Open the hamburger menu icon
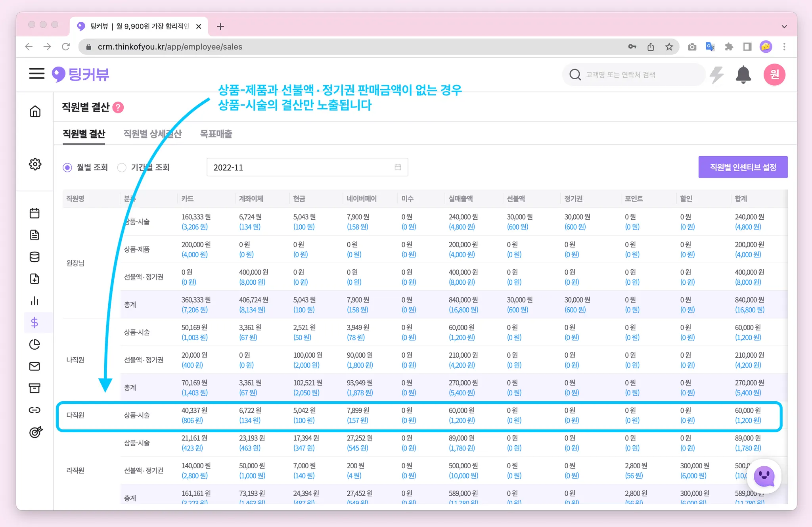Image resolution: width=812 pixels, height=527 pixels. [x=36, y=74]
